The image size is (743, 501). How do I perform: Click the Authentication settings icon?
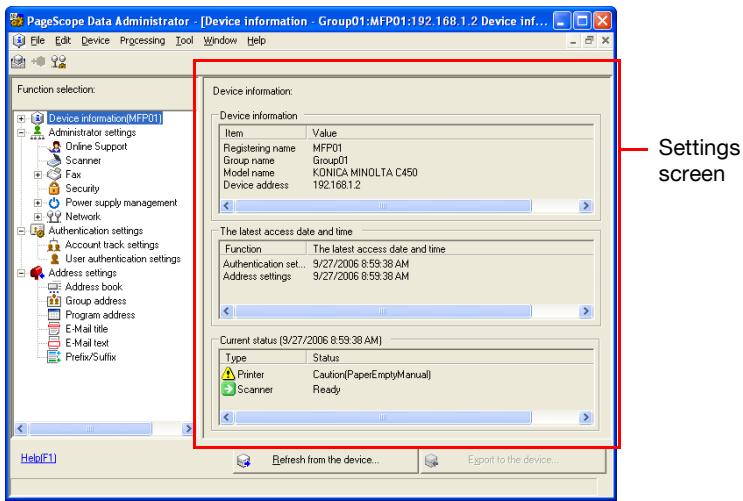pyautogui.click(x=37, y=231)
